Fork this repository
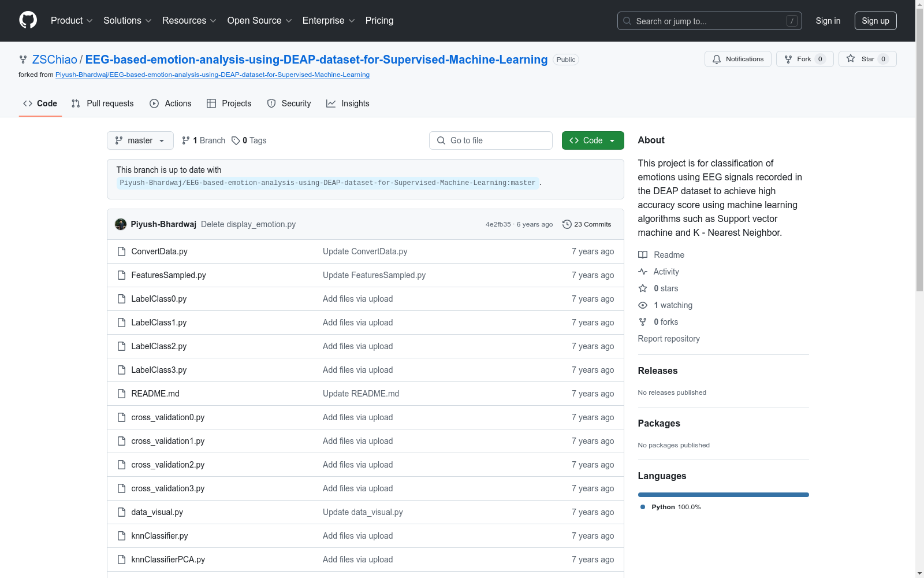 pyautogui.click(x=804, y=59)
